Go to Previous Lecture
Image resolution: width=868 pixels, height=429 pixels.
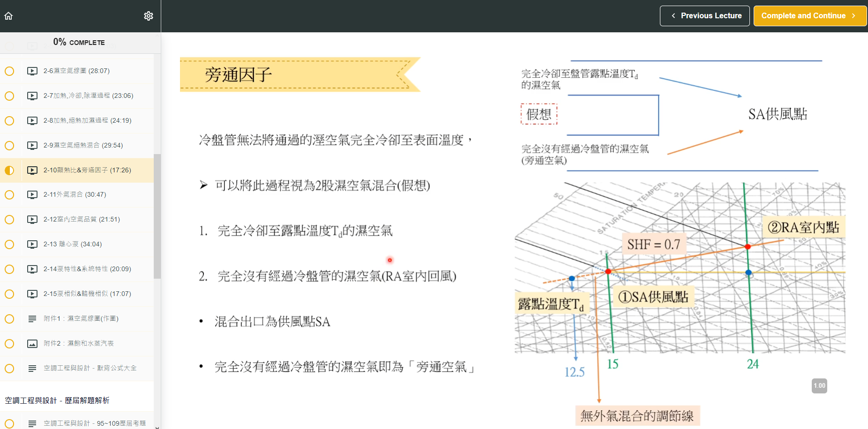click(705, 16)
